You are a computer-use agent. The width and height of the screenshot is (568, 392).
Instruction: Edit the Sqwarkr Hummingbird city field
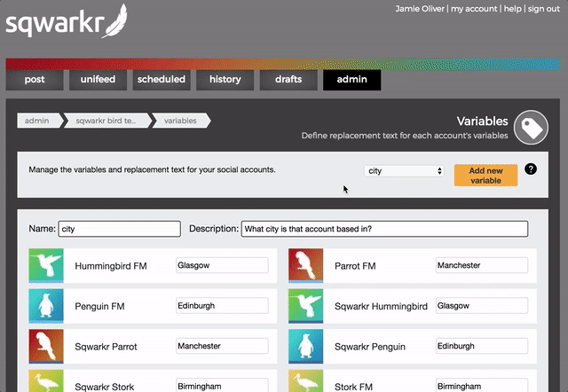[x=482, y=305]
